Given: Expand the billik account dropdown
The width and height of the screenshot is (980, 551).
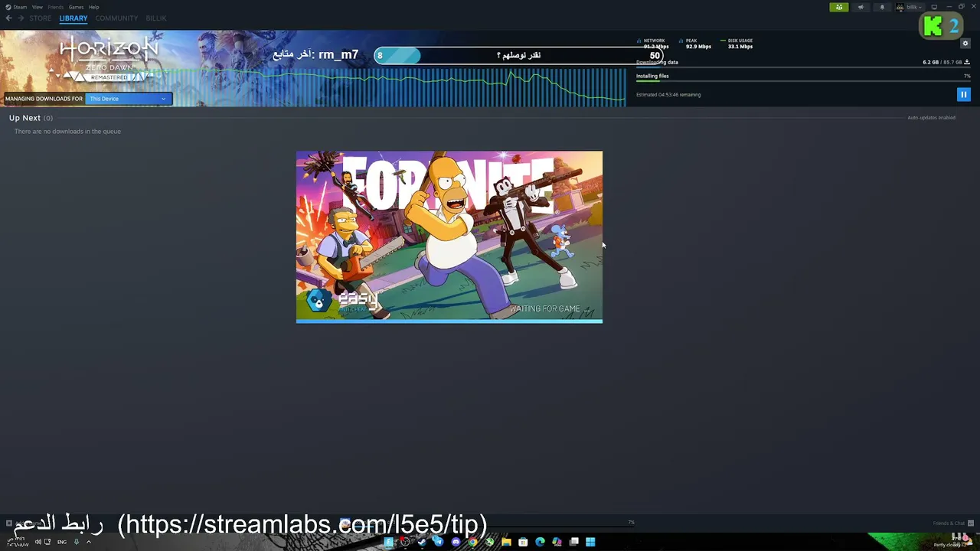Looking at the screenshot, I should pyautogui.click(x=910, y=8).
